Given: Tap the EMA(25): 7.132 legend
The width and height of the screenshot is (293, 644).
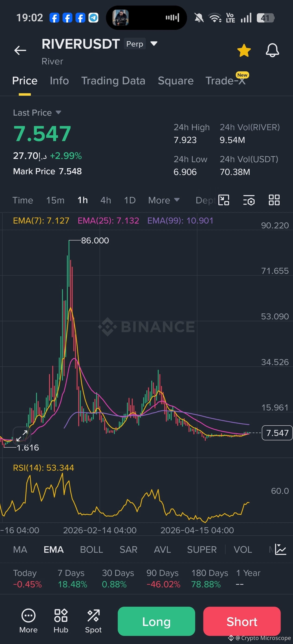Looking at the screenshot, I should (x=108, y=221).
